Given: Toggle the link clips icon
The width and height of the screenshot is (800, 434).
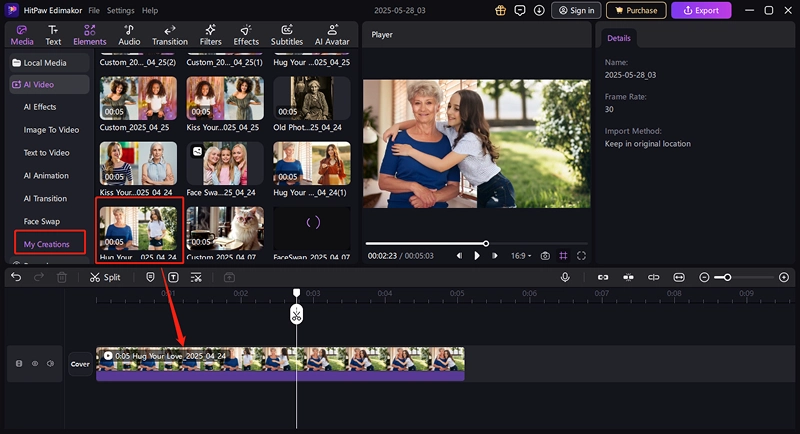Looking at the screenshot, I should coord(603,277).
